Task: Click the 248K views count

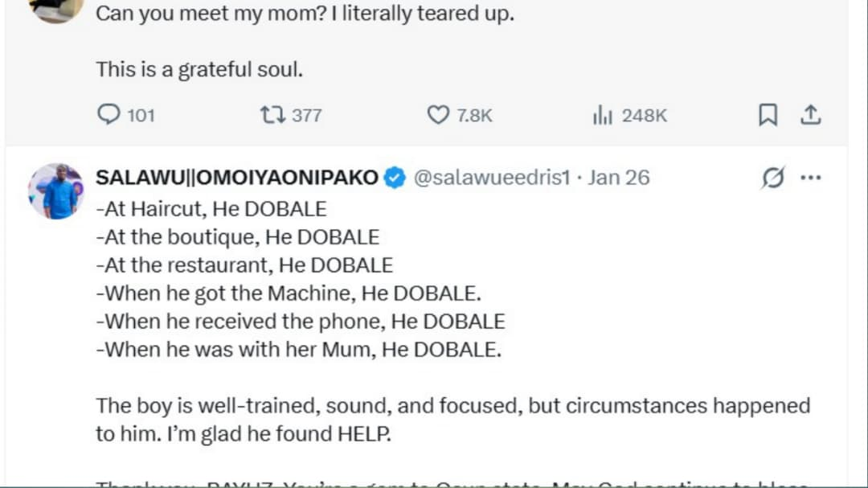Action: coord(644,116)
